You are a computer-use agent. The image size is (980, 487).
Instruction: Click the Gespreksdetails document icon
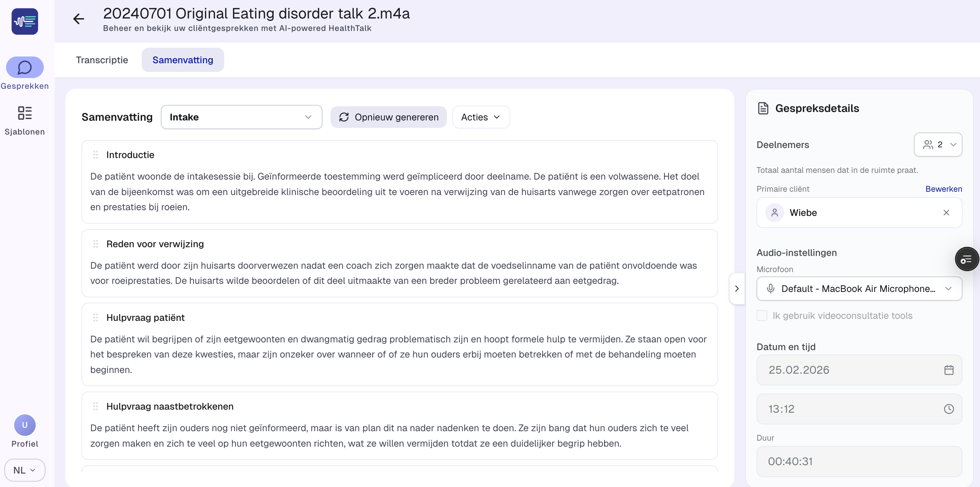click(763, 108)
